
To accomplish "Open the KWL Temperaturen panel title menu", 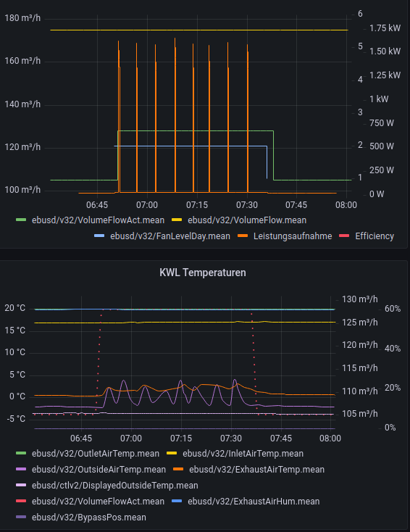I will click(203, 273).
